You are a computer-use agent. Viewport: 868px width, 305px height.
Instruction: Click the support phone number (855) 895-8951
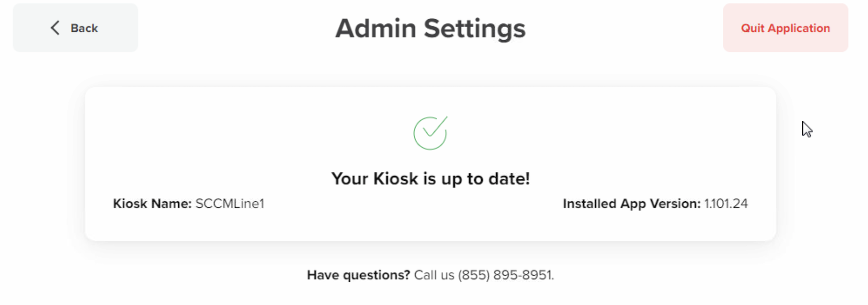pos(505,275)
